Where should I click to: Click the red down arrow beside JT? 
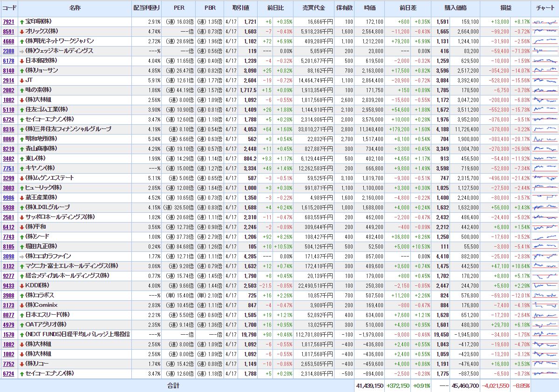click(x=22, y=81)
